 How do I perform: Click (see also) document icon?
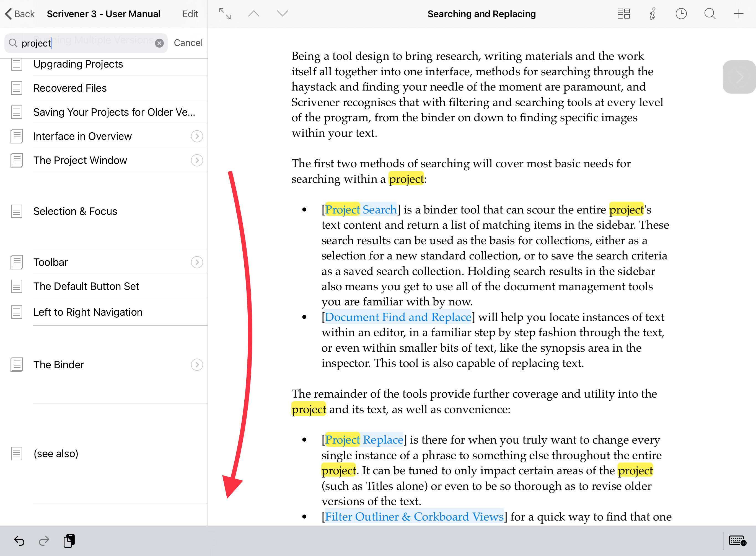pos(17,453)
